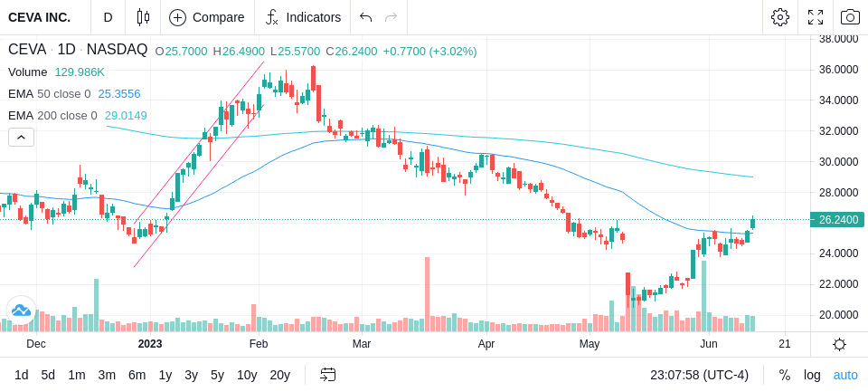This screenshot has height=392, width=868.
Task: Set range to 10y
Action: click(247, 376)
